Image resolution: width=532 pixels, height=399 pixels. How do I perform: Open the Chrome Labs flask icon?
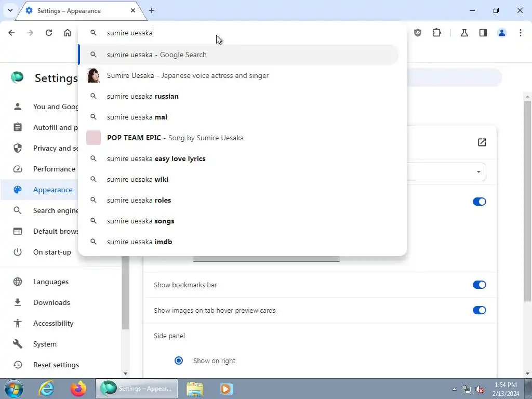click(x=464, y=33)
